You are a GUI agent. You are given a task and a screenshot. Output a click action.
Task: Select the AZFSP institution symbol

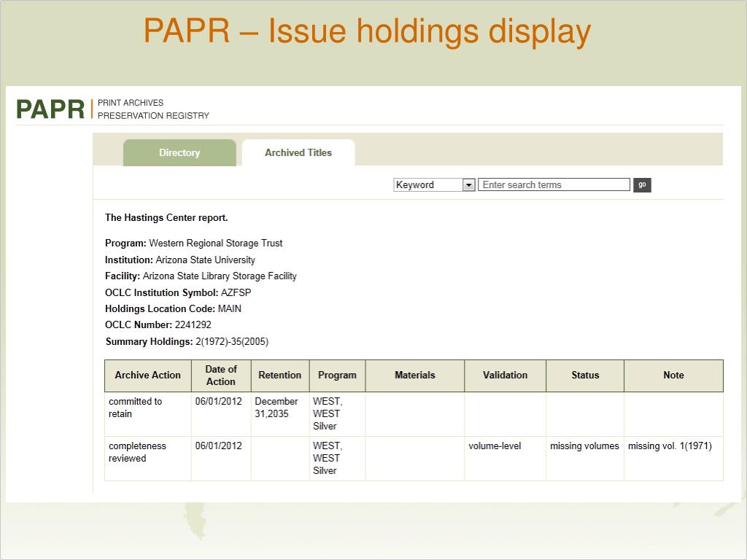[x=236, y=292]
